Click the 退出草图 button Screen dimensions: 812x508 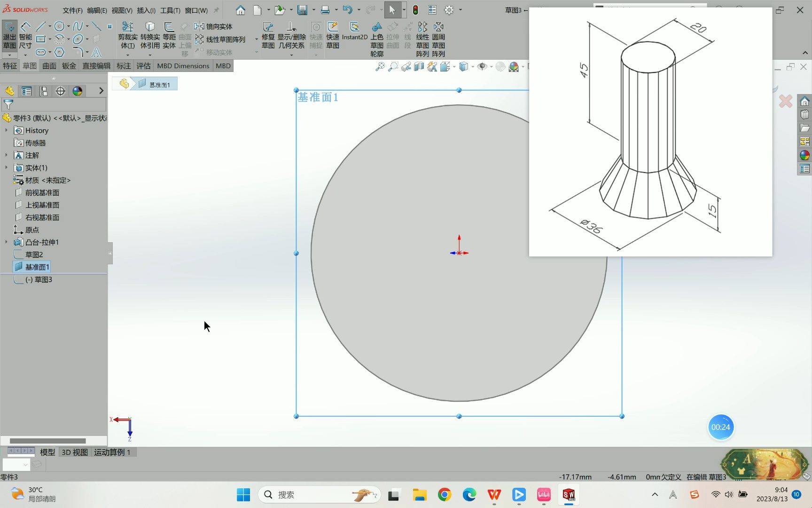[x=9, y=35]
